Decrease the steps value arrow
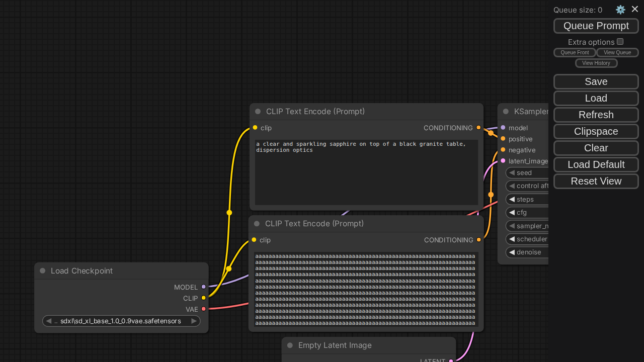 point(512,199)
